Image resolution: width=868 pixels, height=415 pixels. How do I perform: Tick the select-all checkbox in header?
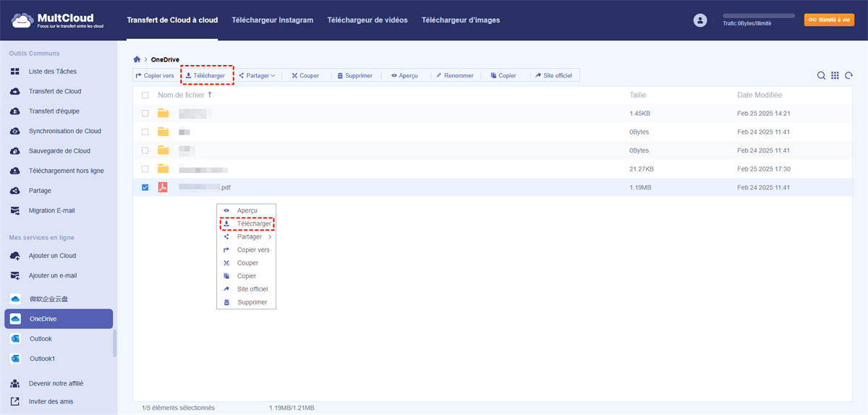[x=145, y=95]
